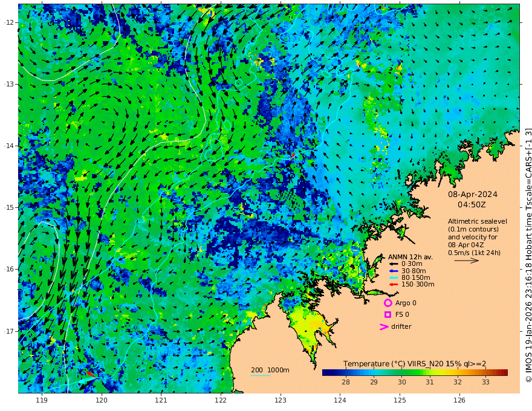Click the '0-30m' depth label
This screenshot has width=532, height=411.
(412, 264)
